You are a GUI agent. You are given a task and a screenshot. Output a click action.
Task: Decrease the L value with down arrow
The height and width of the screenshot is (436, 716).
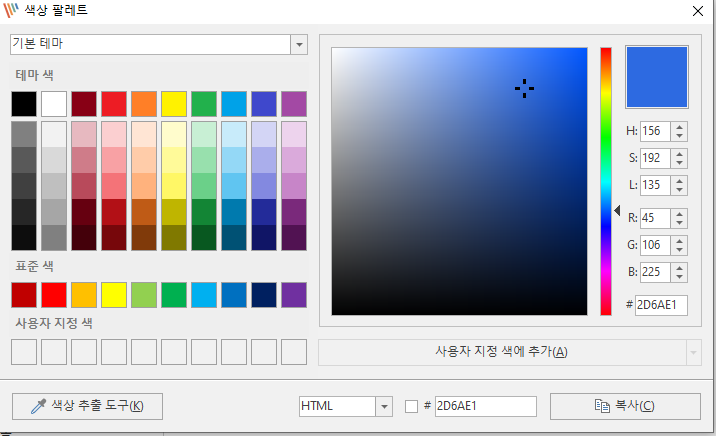[679, 190]
